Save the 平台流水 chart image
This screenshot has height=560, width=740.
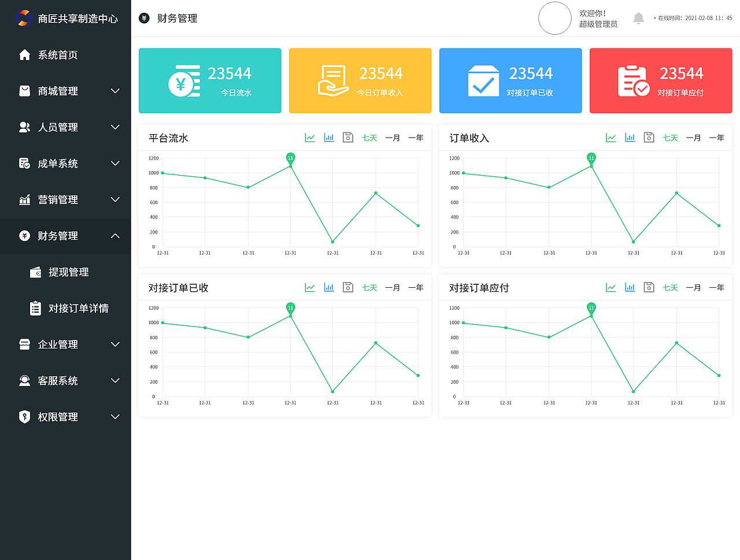pos(348,137)
